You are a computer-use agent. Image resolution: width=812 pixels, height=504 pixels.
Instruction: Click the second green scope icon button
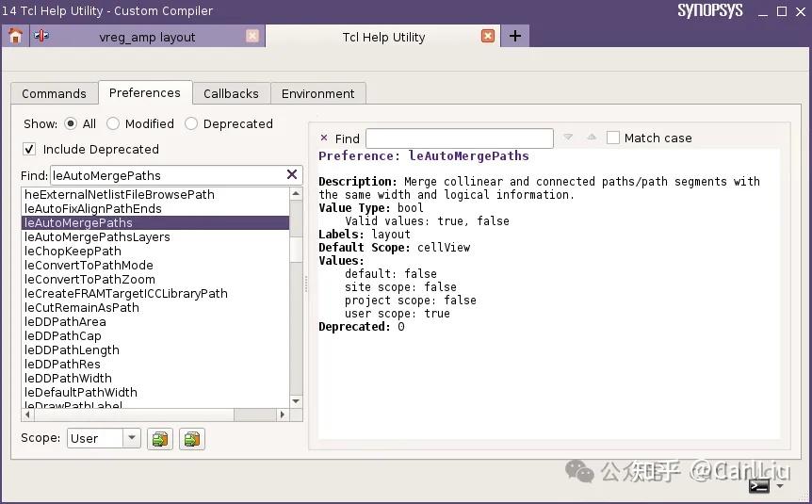(192, 439)
